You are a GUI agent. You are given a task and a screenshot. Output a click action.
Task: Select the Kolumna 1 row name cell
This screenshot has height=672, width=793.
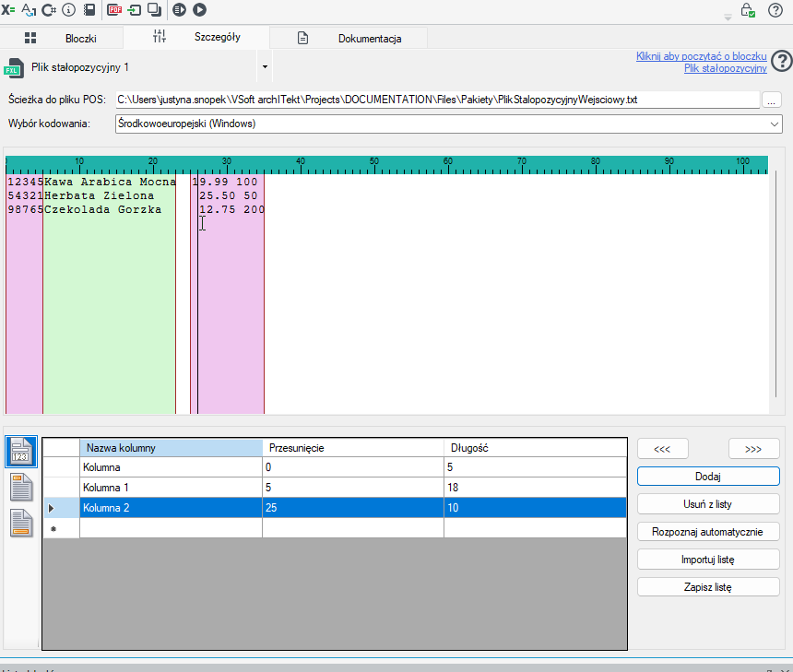point(171,488)
